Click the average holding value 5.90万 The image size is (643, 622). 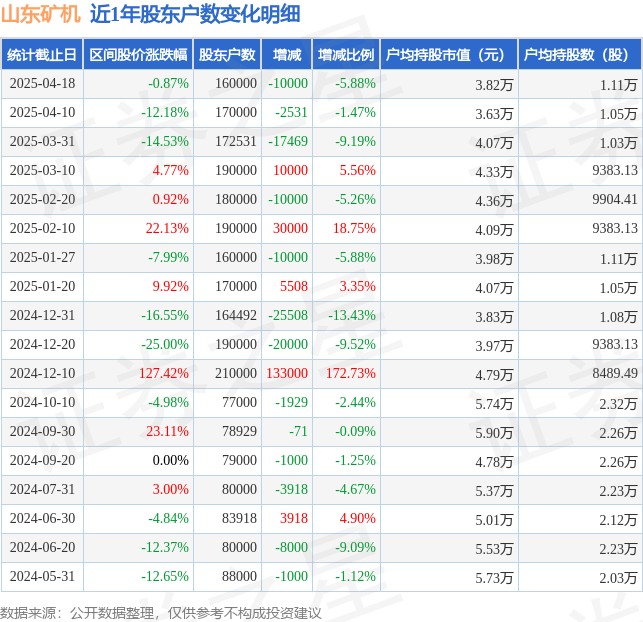coord(494,433)
